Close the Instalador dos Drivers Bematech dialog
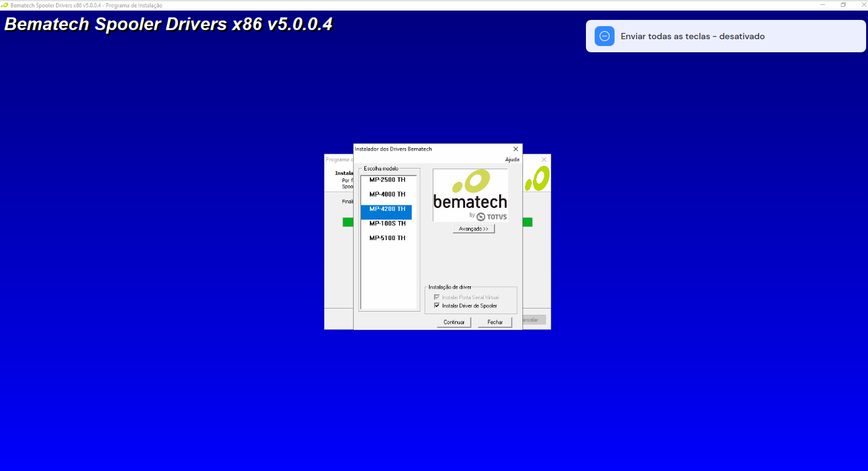This screenshot has height=471, width=868. click(516, 149)
